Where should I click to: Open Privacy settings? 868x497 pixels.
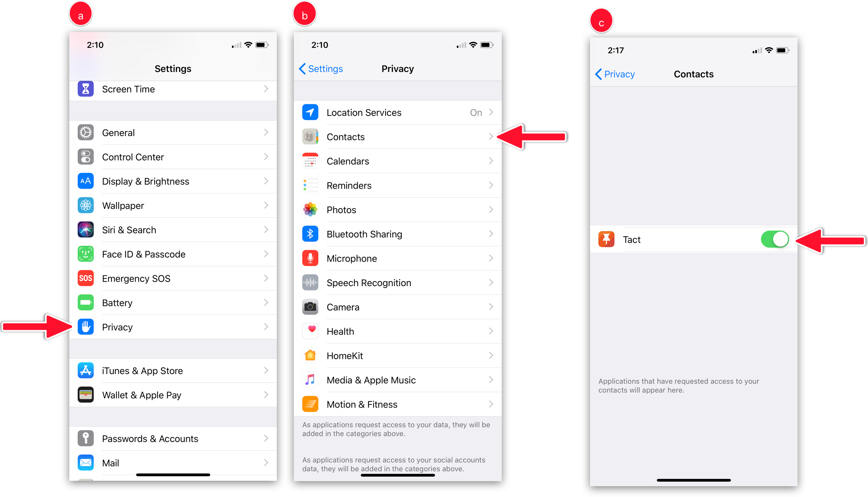pyautogui.click(x=172, y=327)
